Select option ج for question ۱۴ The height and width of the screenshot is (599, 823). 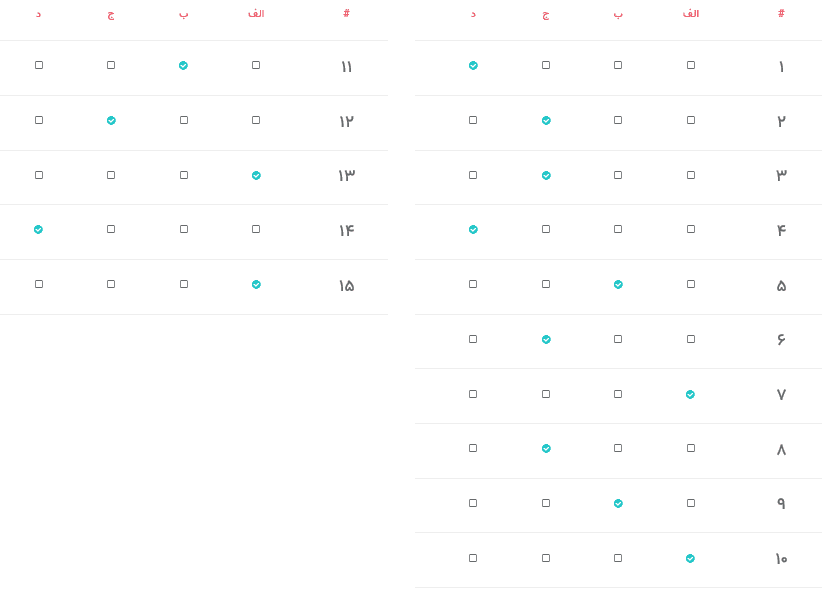[x=111, y=229]
